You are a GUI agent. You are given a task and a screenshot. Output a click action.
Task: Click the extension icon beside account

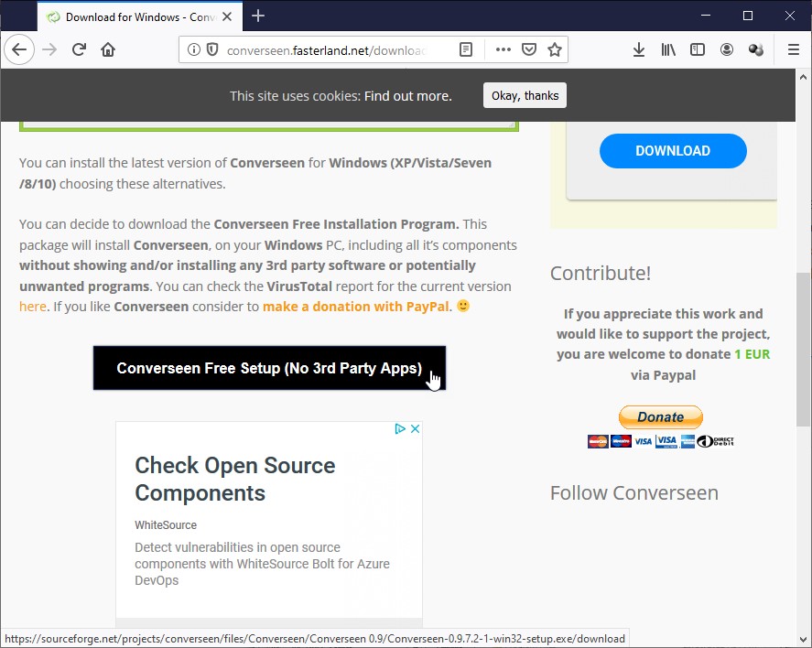pyautogui.click(x=756, y=49)
